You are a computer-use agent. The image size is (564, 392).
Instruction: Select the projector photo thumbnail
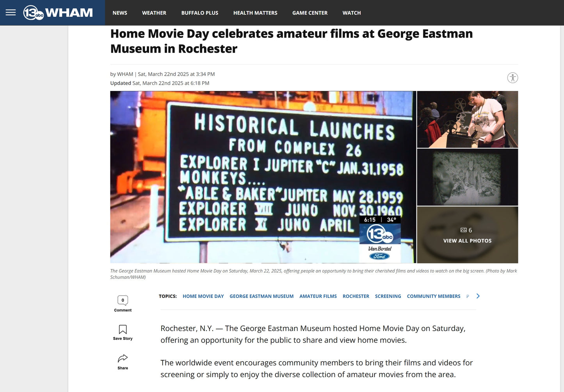[x=467, y=119]
